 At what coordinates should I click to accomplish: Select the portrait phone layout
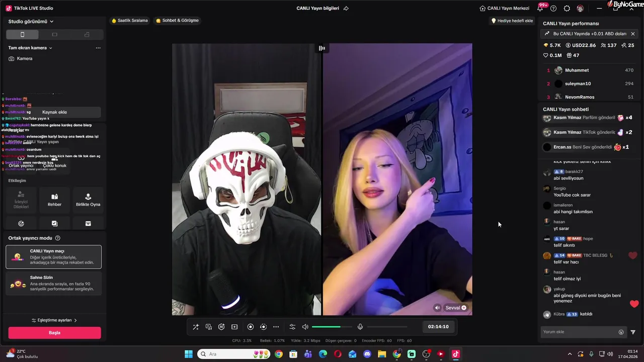pyautogui.click(x=22, y=35)
